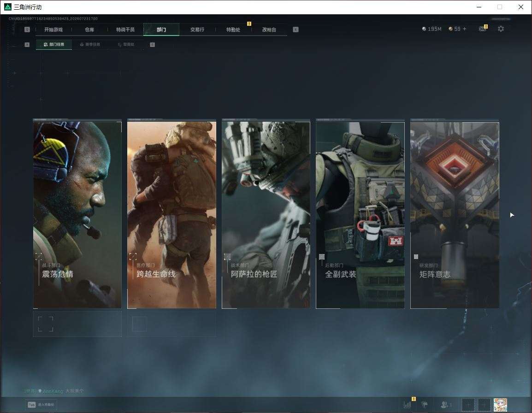The height and width of the screenshot is (413, 532).
Task: Open the 特勤处 tab
Action: coord(233,29)
